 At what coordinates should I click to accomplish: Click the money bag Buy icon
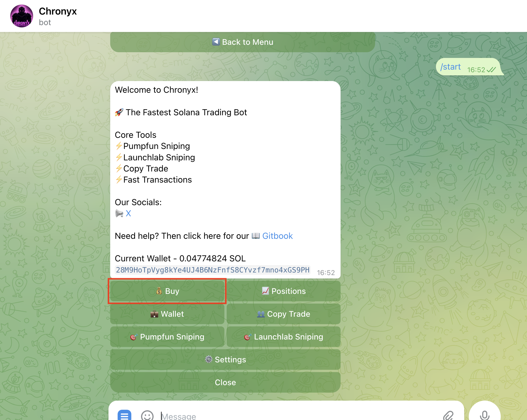point(159,291)
